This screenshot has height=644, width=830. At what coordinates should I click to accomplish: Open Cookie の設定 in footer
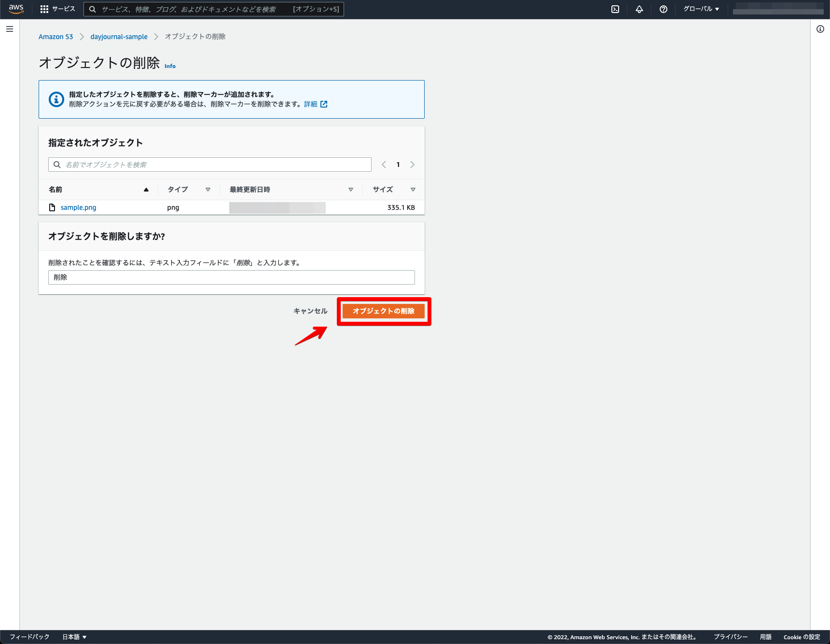tap(802, 637)
